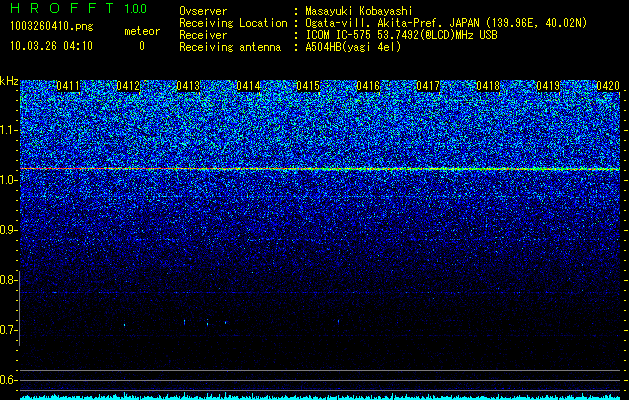Click the meteor count value 0

coord(142,46)
